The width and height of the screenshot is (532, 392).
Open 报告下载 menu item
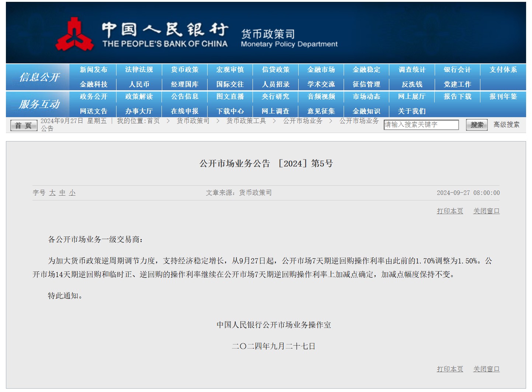click(x=457, y=97)
